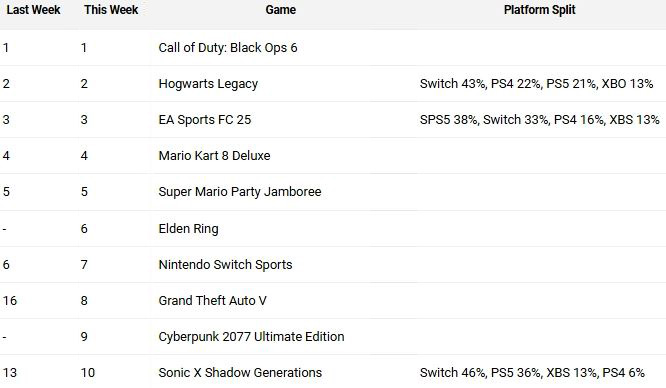Click Sonic X Shadow Generations title
666x388 pixels.
coord(240,373)
